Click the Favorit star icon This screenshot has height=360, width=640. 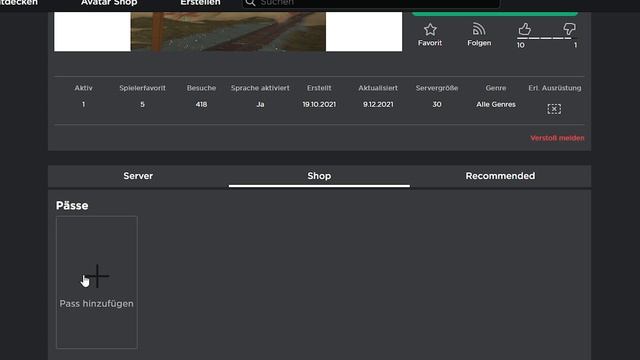click(x=430, y=29)
